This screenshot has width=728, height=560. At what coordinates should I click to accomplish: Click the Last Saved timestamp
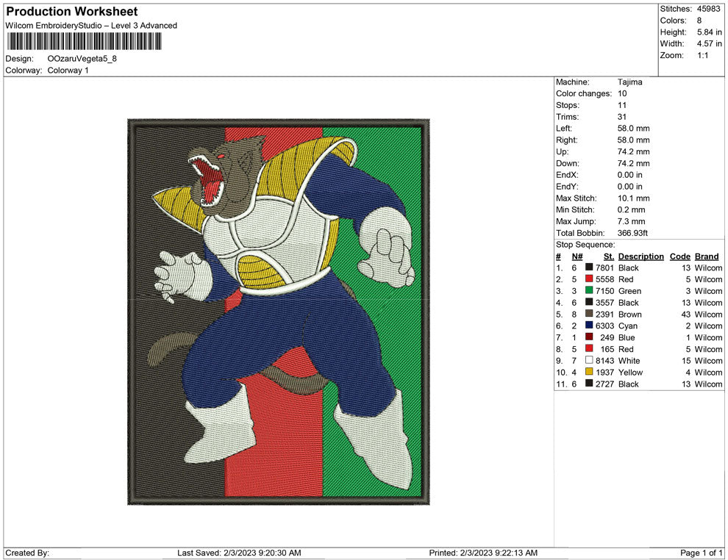(x=239, y=553)
